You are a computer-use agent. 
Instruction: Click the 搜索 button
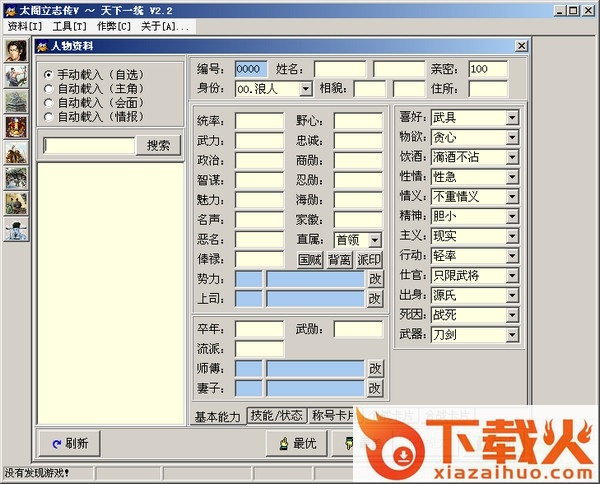(x=158, y=145)
